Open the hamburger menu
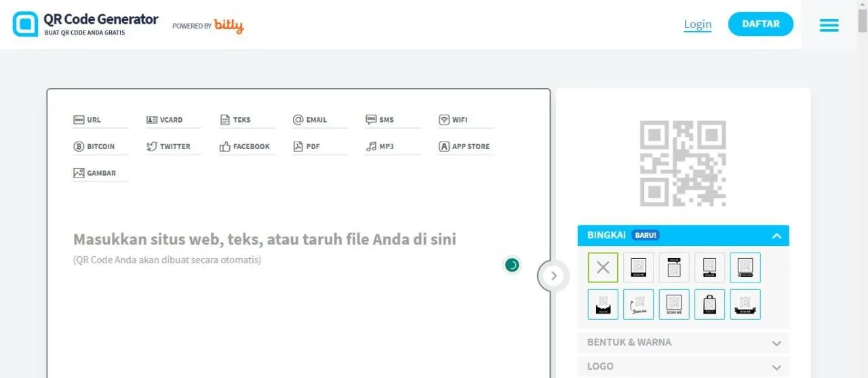 coord(829,25)
